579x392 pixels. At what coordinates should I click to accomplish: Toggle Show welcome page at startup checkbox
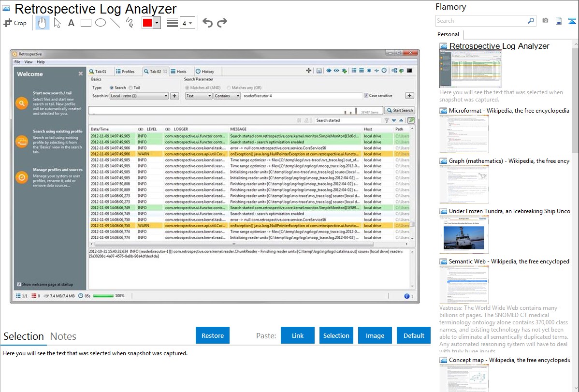pyautogui.click(x=19, y=284)
